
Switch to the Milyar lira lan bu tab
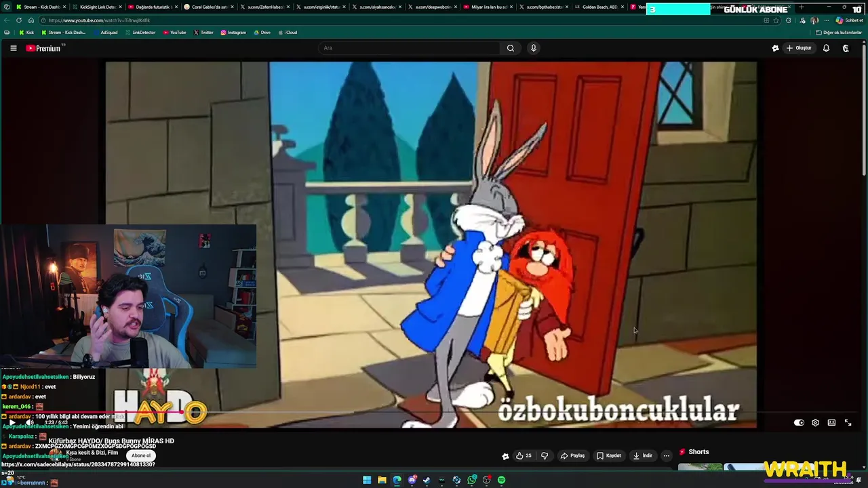click(488, 7)
